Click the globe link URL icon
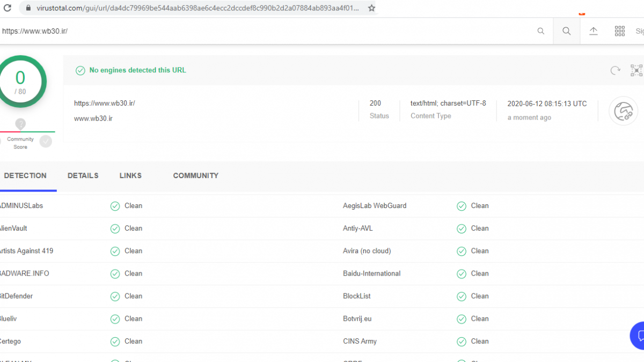This screenshot has width=644, height=362. pos(623,111)
